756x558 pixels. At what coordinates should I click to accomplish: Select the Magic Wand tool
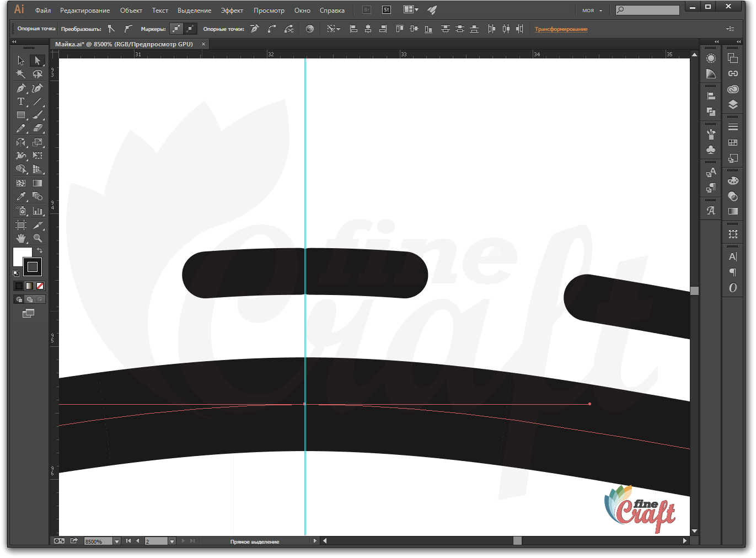click(x=20, y=74)
